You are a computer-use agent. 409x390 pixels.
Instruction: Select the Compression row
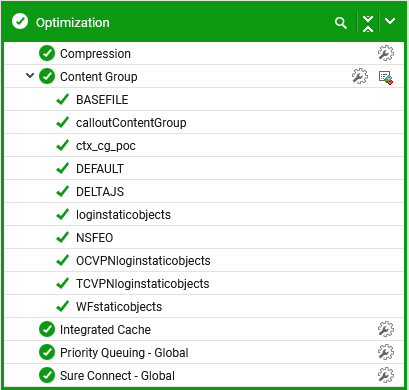click(x=204, y=53)
